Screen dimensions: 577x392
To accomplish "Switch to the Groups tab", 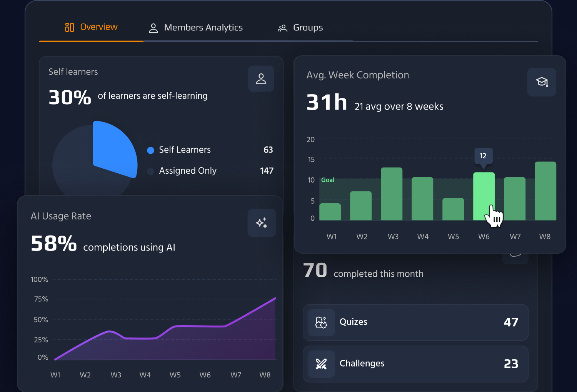I will [x=300, y=28].
